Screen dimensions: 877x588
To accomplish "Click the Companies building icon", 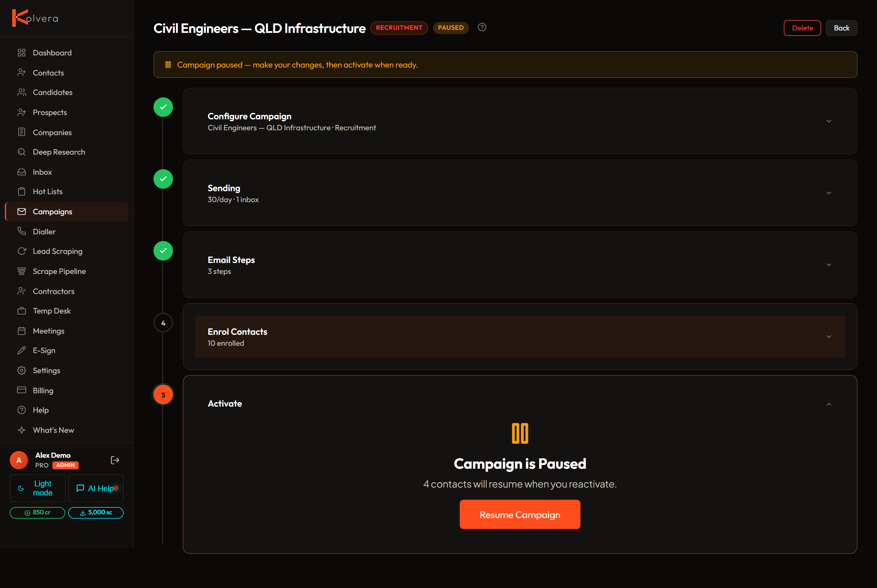I will pos(22,132).
